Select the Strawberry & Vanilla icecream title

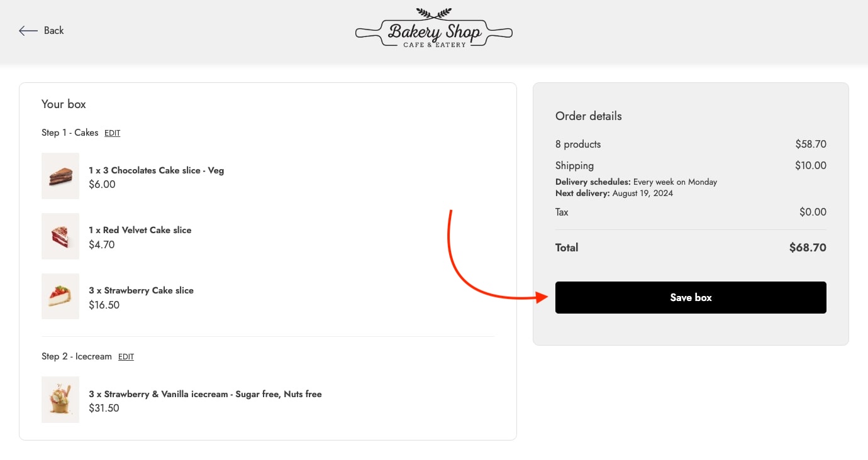pos(205,394)
